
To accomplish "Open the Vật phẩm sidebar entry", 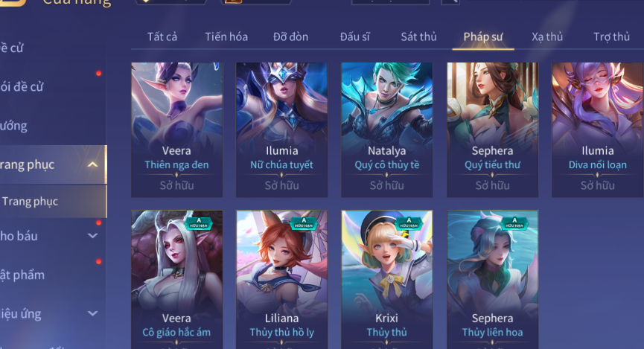I will 22,275.
